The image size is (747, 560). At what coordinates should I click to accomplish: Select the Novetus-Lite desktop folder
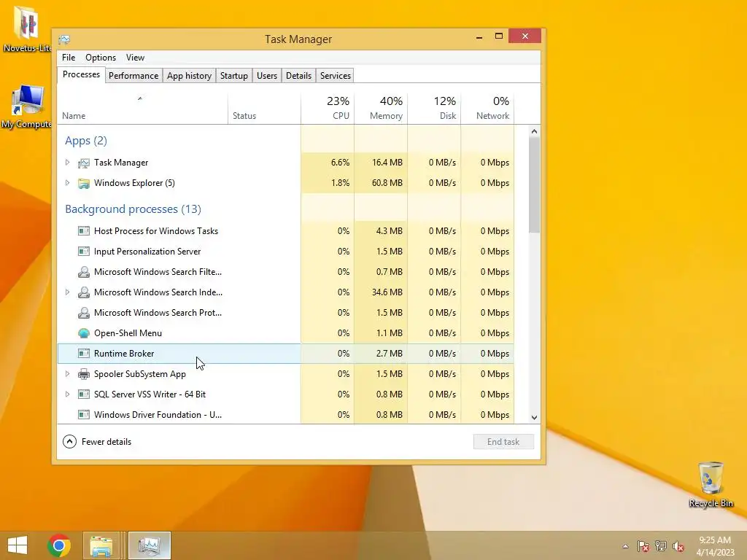[27, 29]
